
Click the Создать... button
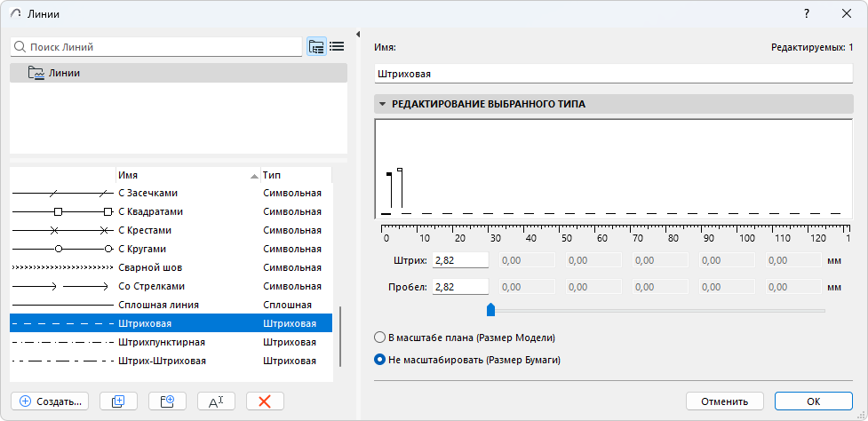click(x=50, y=401)
